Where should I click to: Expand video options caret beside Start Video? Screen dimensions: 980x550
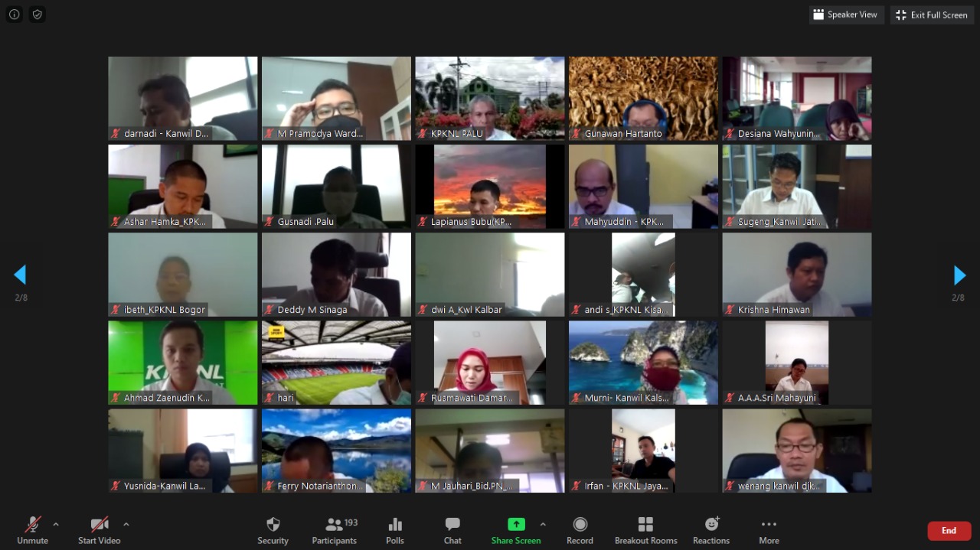pyautogui.click(x=126, y=525)
